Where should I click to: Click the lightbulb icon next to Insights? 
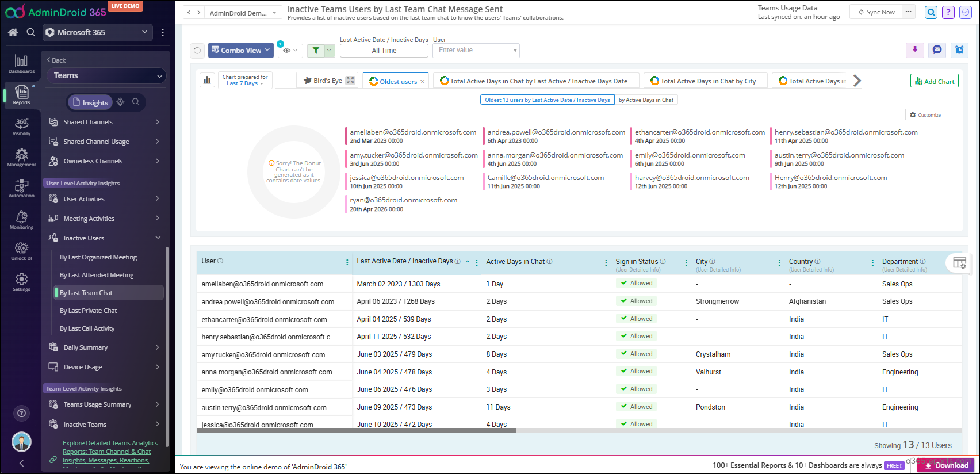tap(120, 102)
